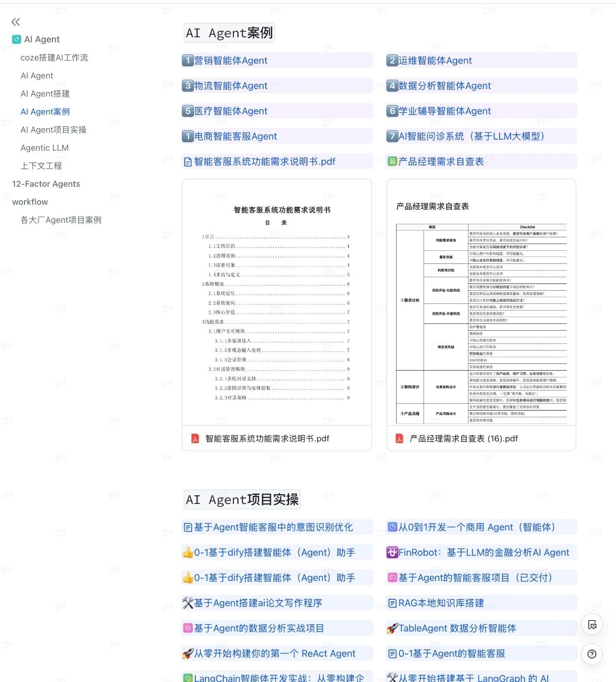Click the number 4 icon beside 数据分析智能体Agent
The image size is (616, 682).
pyautogui.click(x=392, y=86)
